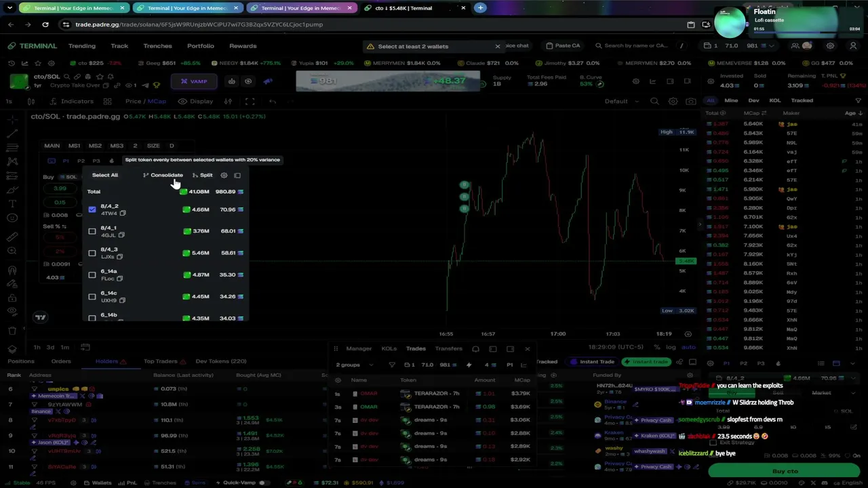
Task: Open the Portfolio page
Action: pos(201,46)
